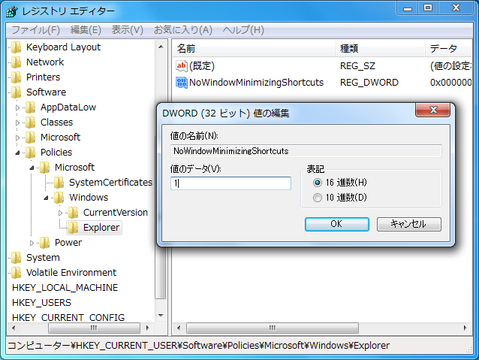This screenshot has width=479, height=360.
Task: Click the 0x000000 data cell
Action: (x=451, y=83)
